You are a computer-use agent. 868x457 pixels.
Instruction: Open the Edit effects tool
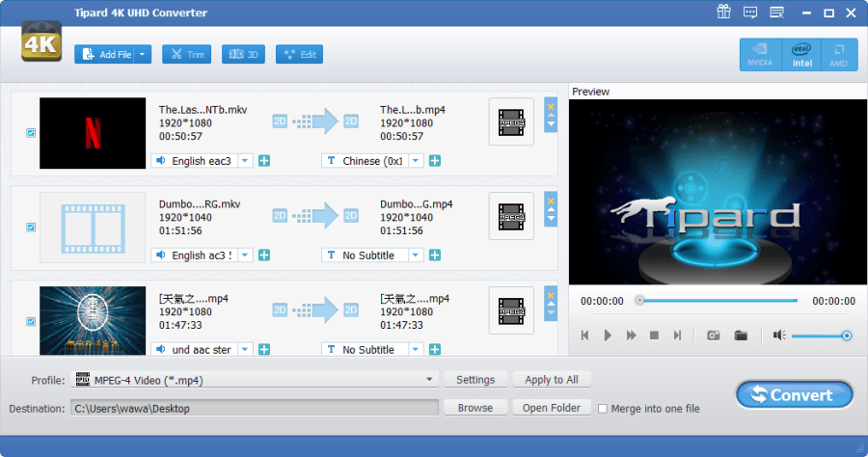click(300, 54)
